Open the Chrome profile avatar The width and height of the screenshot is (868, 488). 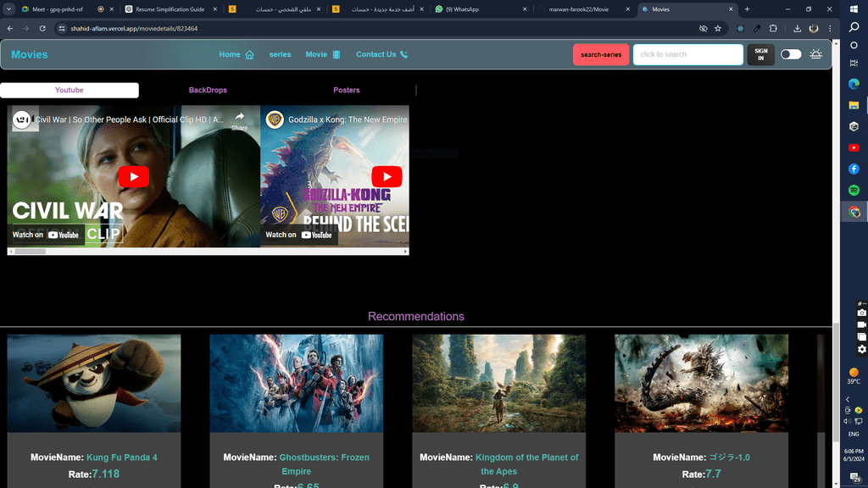[x=814, y=28]
